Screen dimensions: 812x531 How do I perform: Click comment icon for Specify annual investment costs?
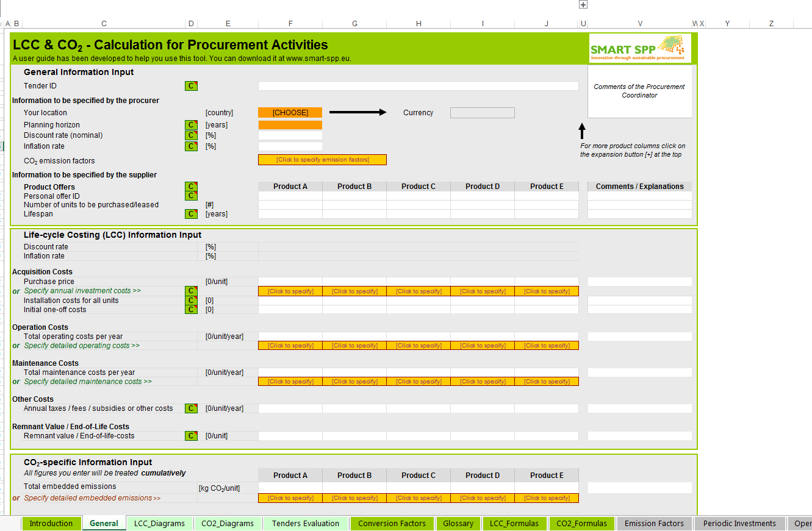coord(192,291)
